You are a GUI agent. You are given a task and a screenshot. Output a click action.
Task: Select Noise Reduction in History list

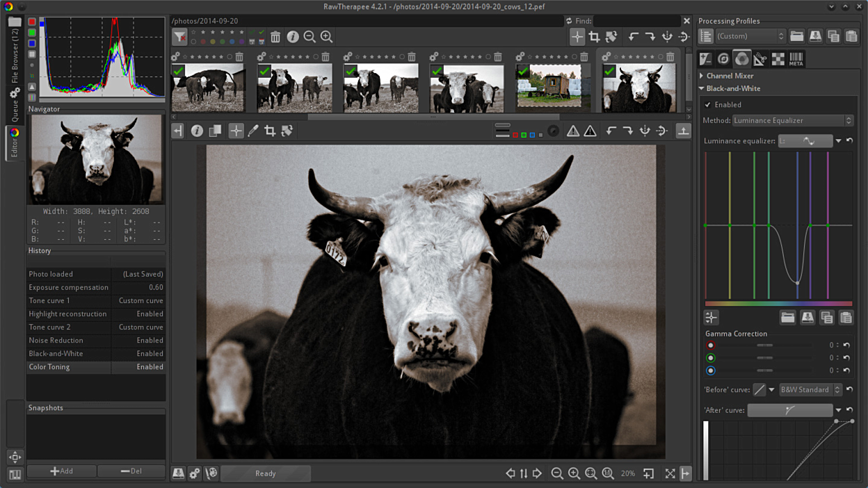pos(56,341)
